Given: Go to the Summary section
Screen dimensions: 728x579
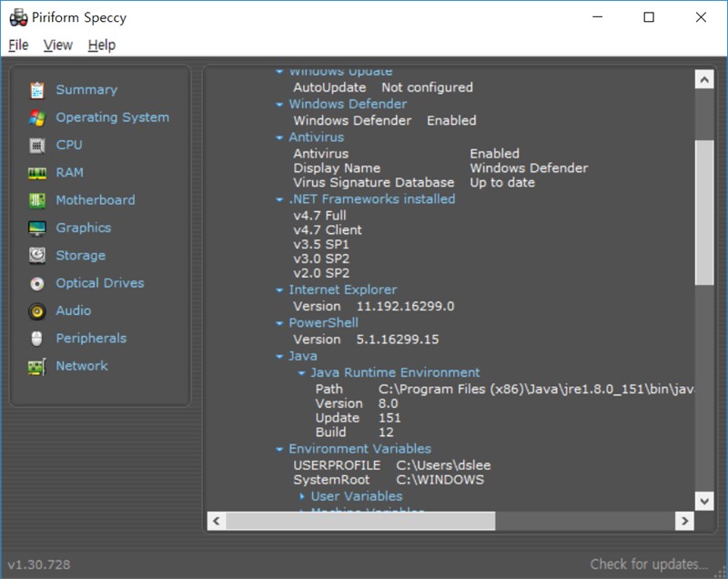Looking at the screenshot, I should (86, 89).
